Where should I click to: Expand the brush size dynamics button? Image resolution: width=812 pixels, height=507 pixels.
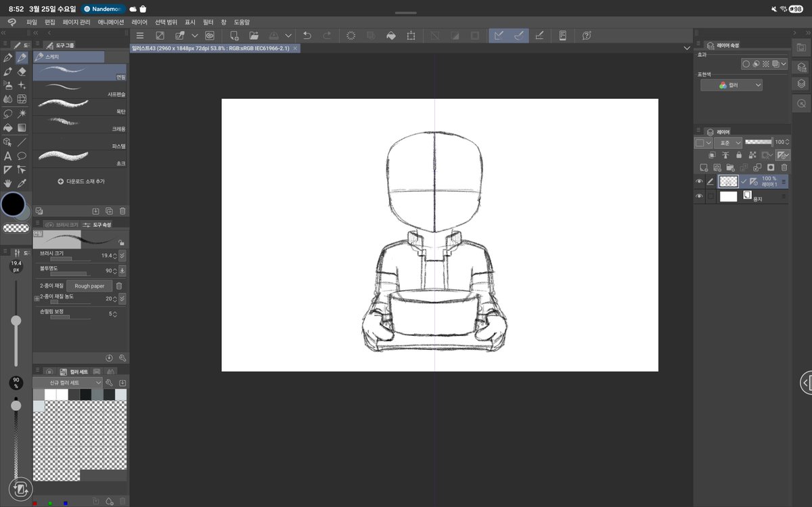[122, 255]
